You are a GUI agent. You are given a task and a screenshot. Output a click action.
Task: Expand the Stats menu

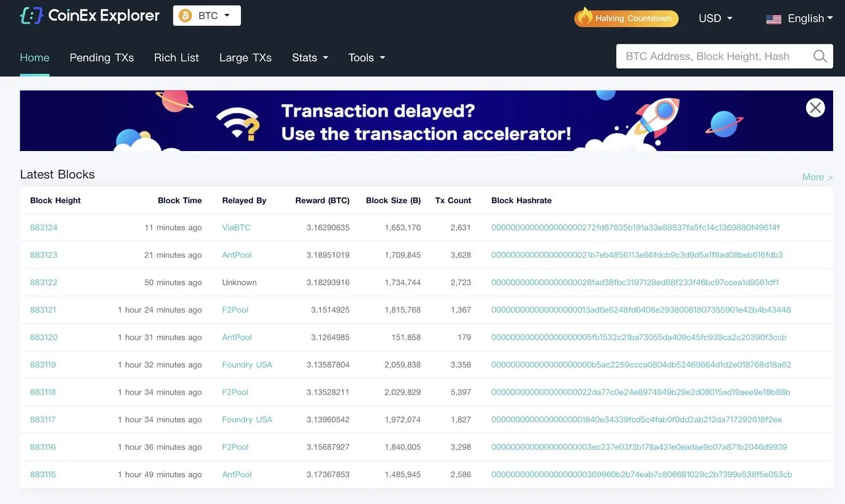(x=310, y=58)
